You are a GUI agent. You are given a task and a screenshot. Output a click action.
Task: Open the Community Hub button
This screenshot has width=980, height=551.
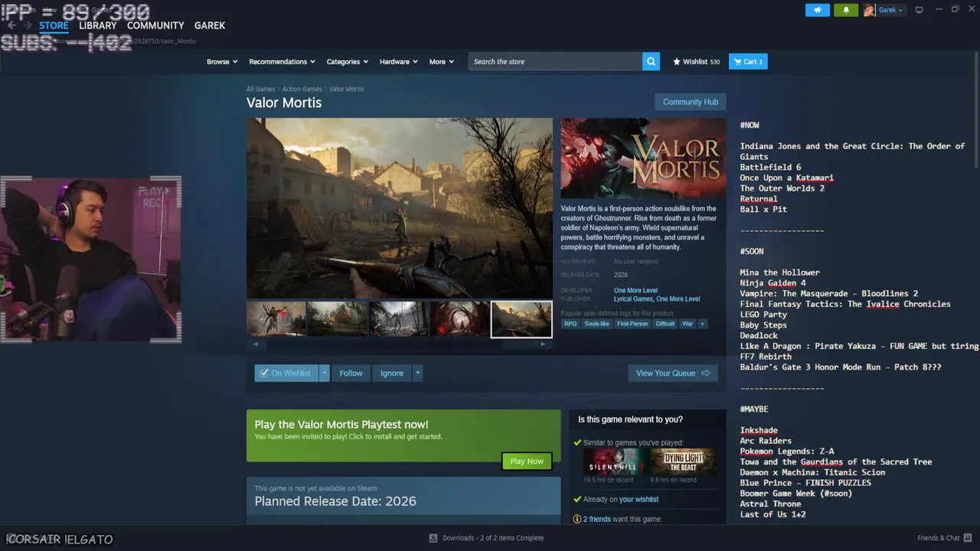(x=691, y=102)
